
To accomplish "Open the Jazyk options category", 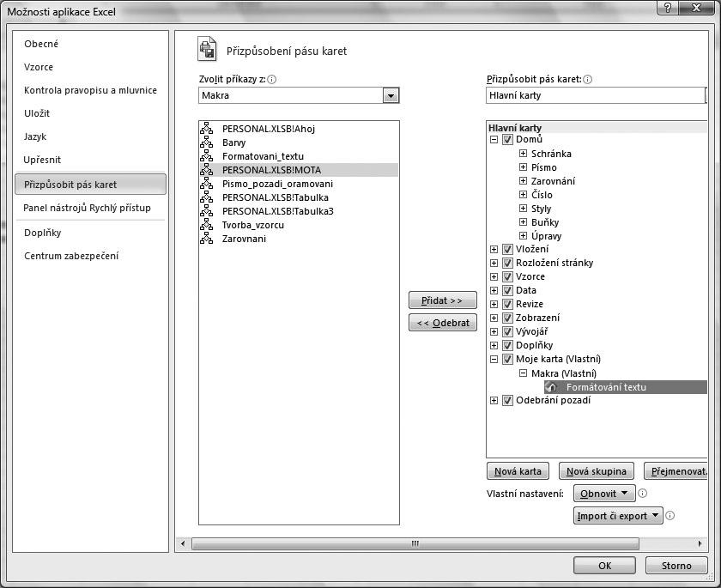I will 35,136.
